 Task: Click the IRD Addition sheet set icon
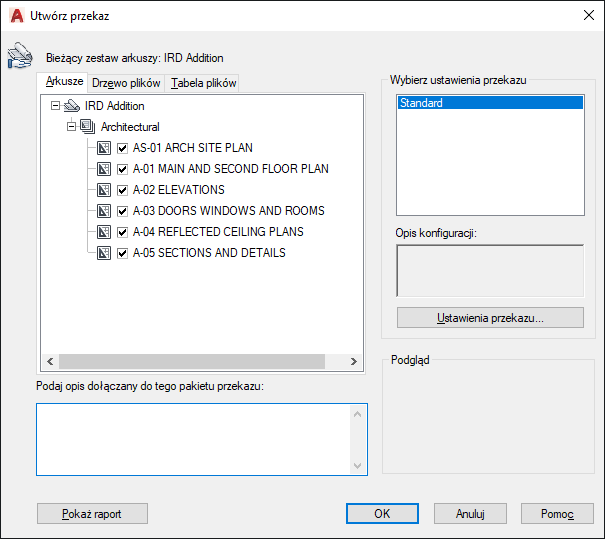[71, 106]
